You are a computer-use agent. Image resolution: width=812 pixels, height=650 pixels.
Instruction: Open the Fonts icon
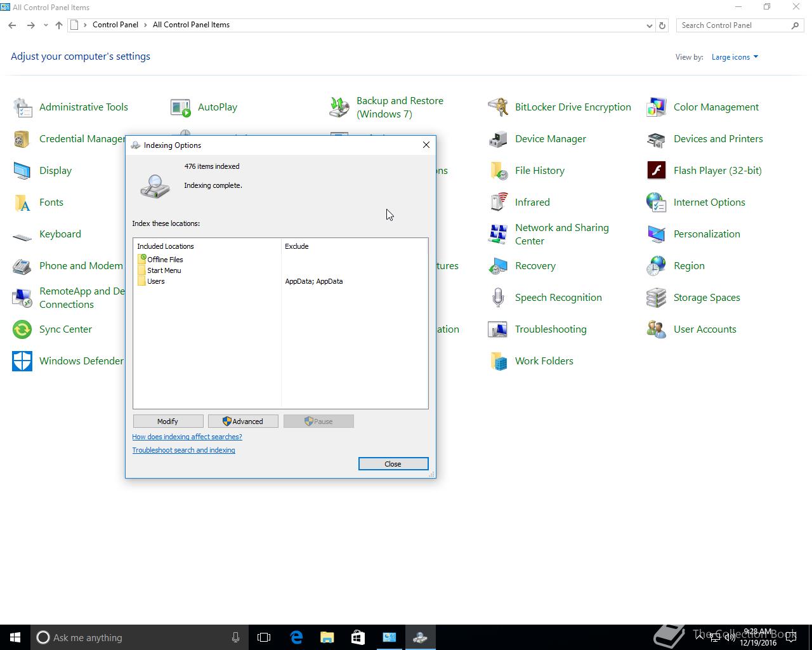(22, 202)
